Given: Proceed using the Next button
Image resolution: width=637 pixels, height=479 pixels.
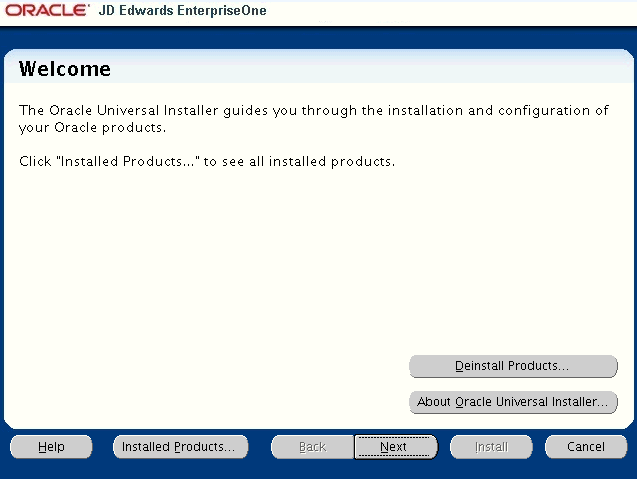Looking at the screenshot, I should (x=394, y=447).
